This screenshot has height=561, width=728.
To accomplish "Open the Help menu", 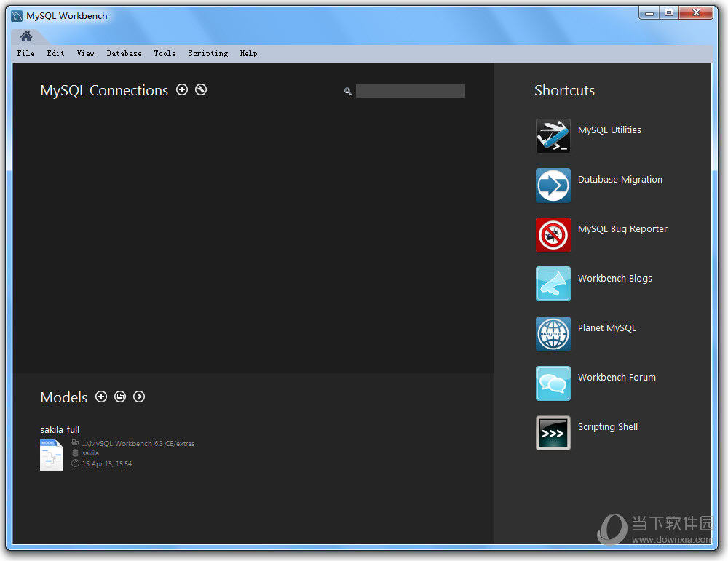I will (248, 53).
